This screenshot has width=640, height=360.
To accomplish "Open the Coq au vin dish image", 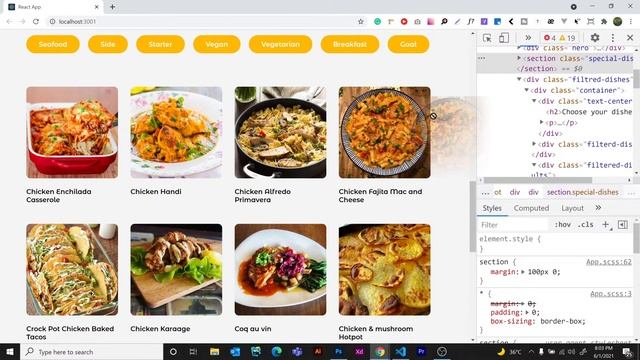I will 280,269.
